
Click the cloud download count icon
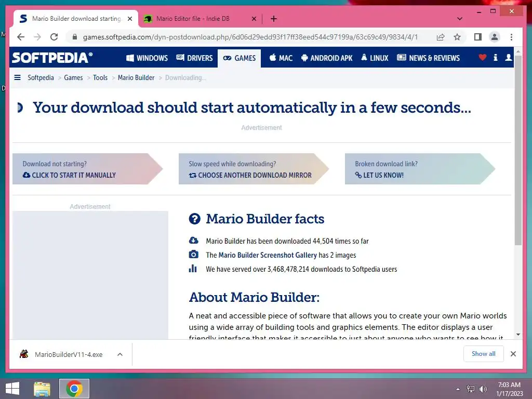tap(193, 241)
